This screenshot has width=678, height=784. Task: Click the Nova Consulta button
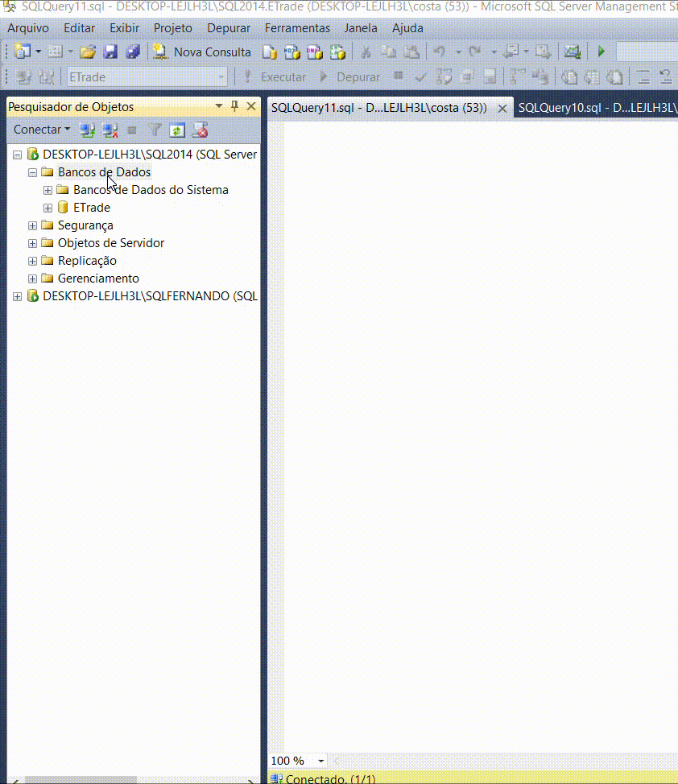click(x=201, y=52)
